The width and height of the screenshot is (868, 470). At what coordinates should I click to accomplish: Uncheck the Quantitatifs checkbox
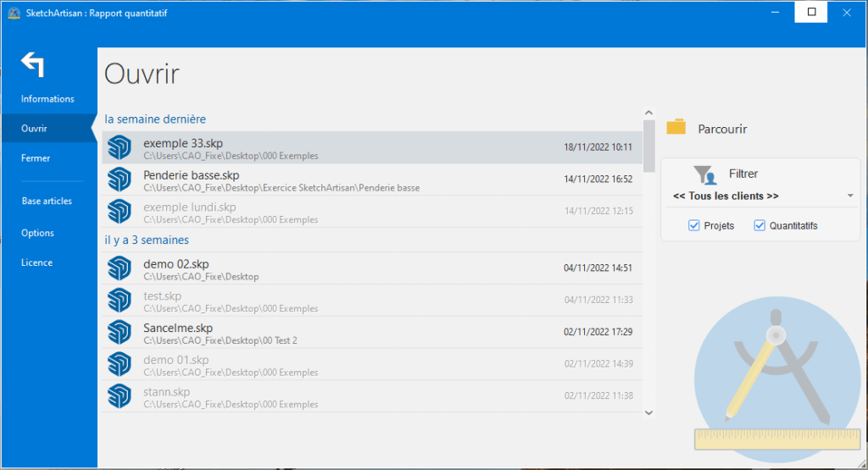pos(759,225)
